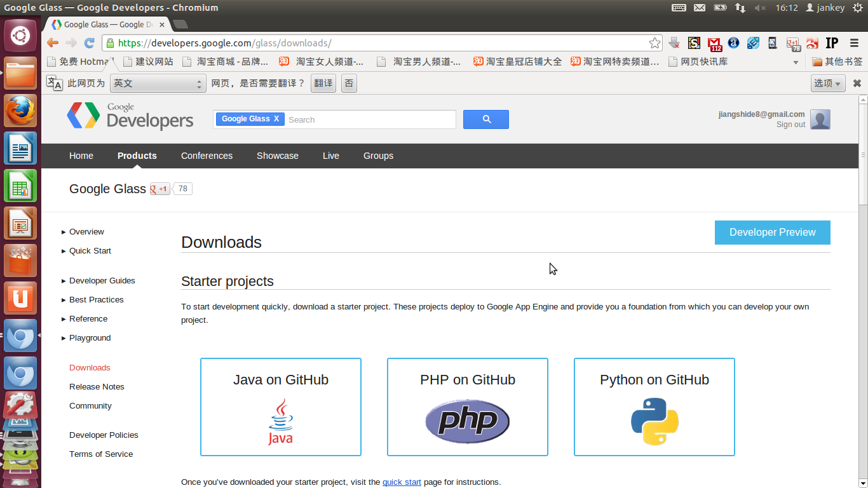
Task: Click the IP extension icon
Action: (832, 43)
